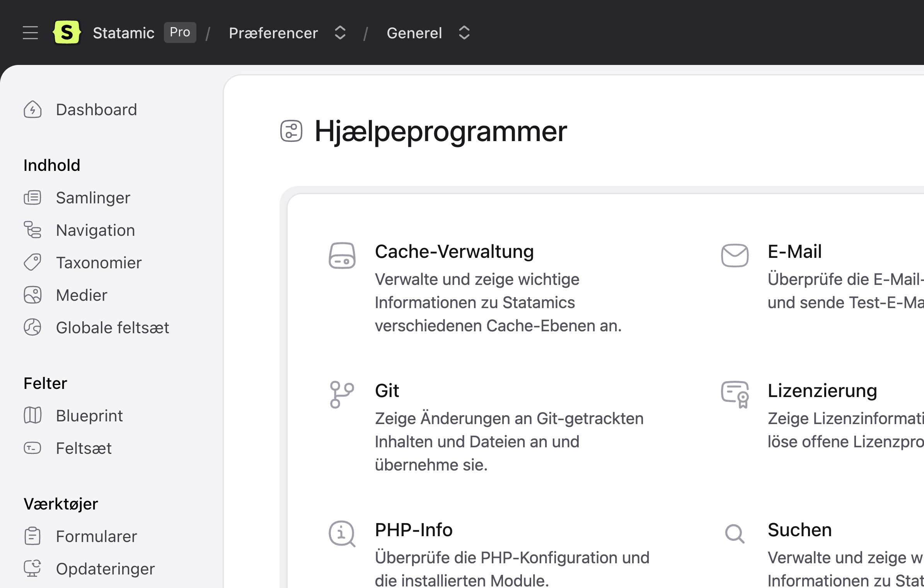924x588 pixels.
Task: Click the Git branch icon
Action: click(342, 395)
